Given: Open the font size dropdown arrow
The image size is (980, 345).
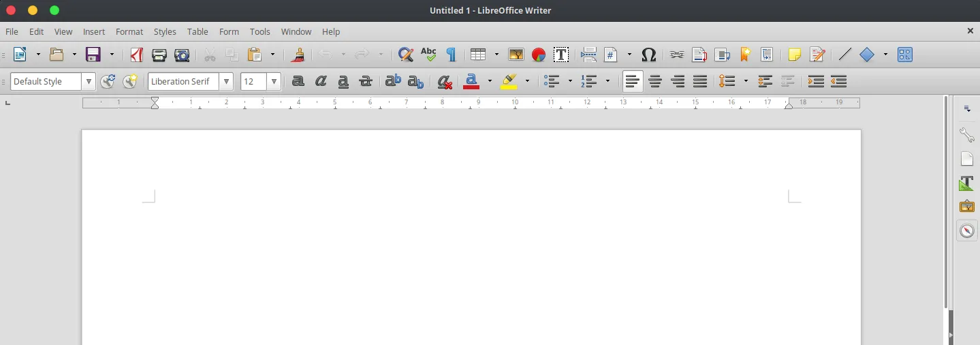Looking at the screenshot, I should pyautogui.click(x=274, y=82).
